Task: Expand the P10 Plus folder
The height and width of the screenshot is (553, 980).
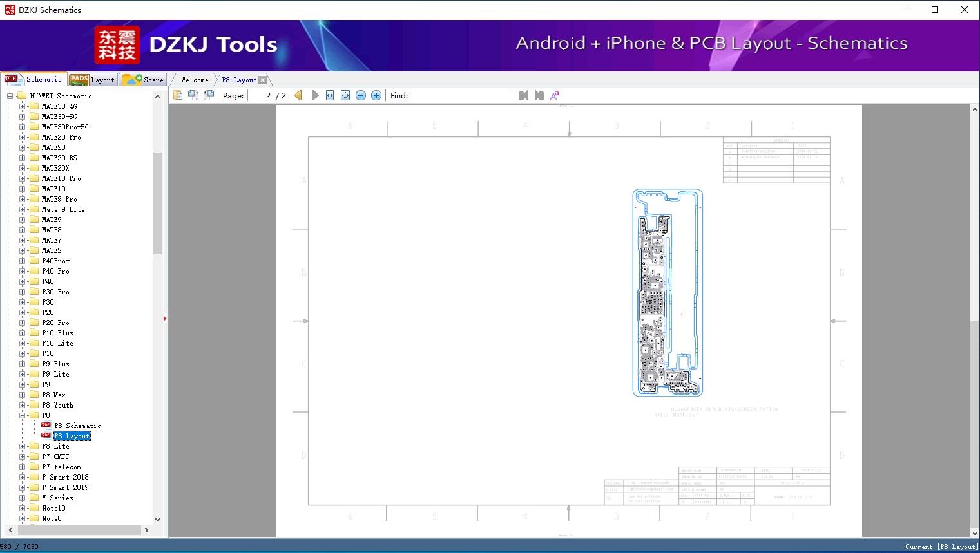Action: point(22,333)
